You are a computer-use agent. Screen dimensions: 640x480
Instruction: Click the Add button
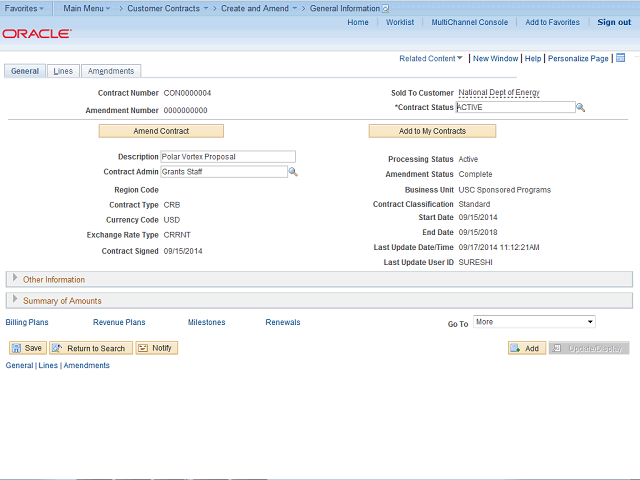coord(526,348)
